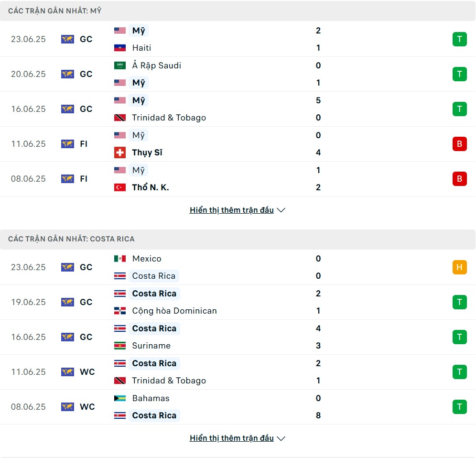
Task: Click the Mexico flag icon
Action: 120,259
